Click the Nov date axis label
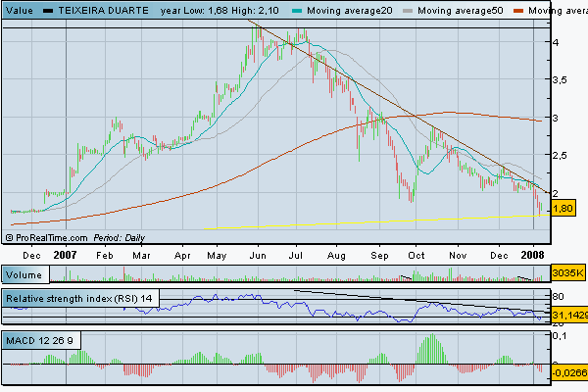This screenshot has width=588, height=392. [458, 256]
